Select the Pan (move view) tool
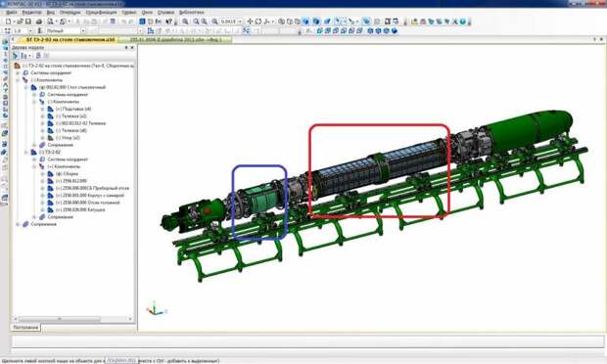607x364 pixels. point(250,22)
